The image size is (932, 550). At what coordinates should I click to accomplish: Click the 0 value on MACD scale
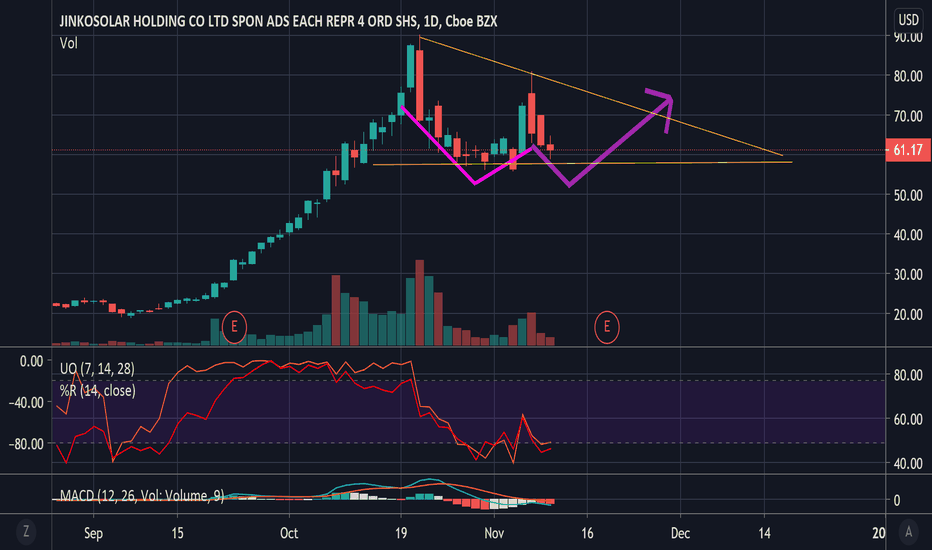coord(898,501)
